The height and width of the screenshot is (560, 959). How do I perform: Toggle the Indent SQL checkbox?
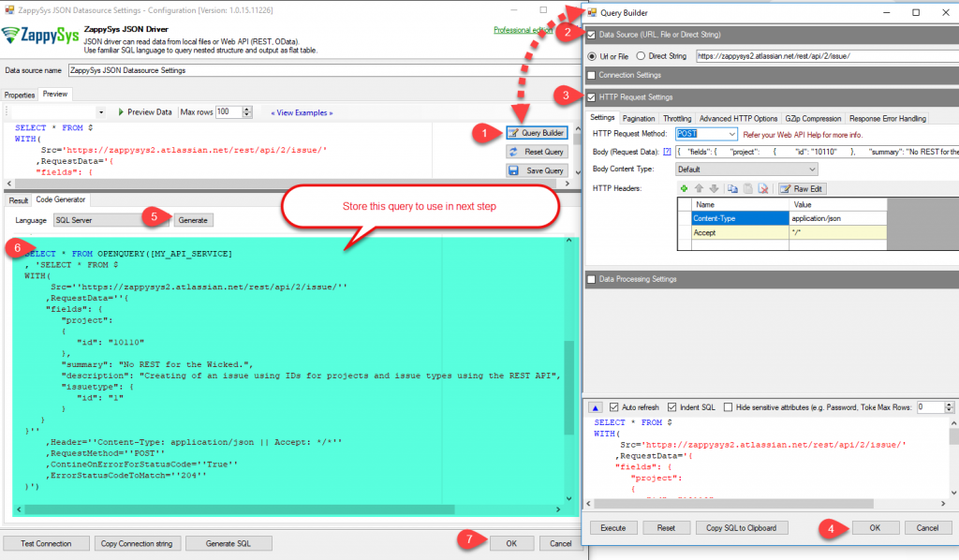(672, 407)
